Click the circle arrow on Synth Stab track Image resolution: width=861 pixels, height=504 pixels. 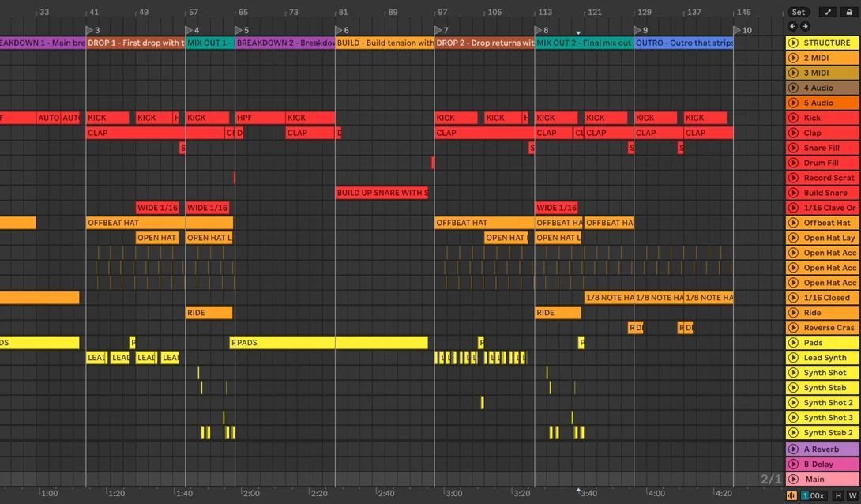(793, 388)
